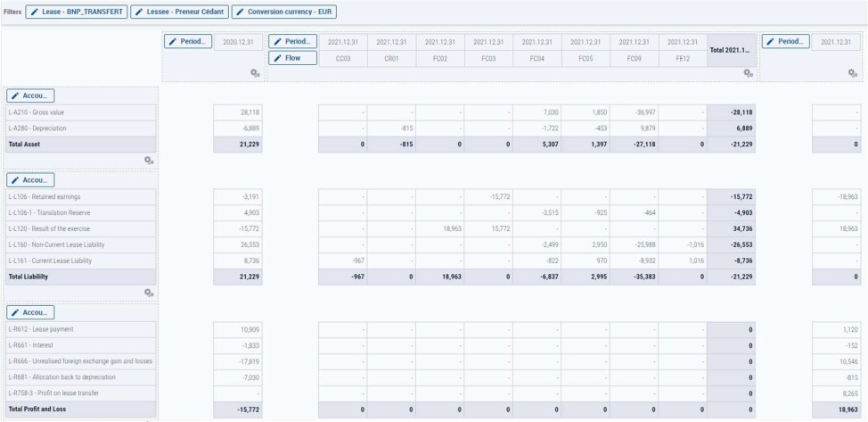868x422 pixels.
Task: Click the 5,307 cell in the Total Asset row
Action: click(x=537, y=145)
